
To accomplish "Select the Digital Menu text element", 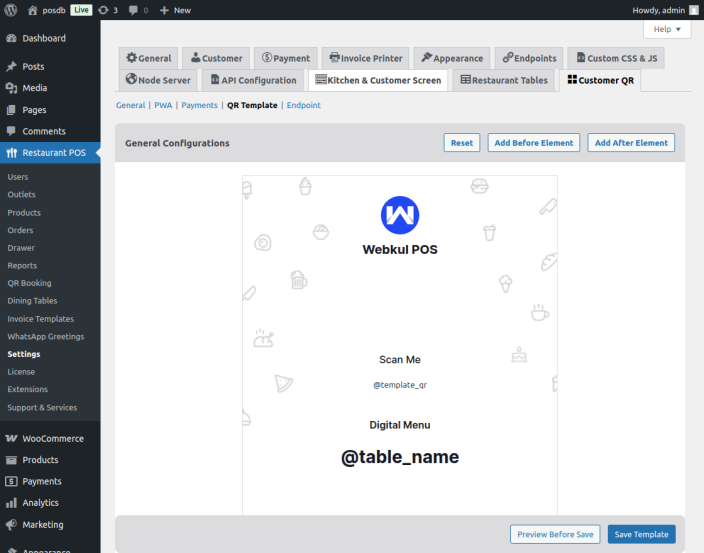I will coord(400,425).
